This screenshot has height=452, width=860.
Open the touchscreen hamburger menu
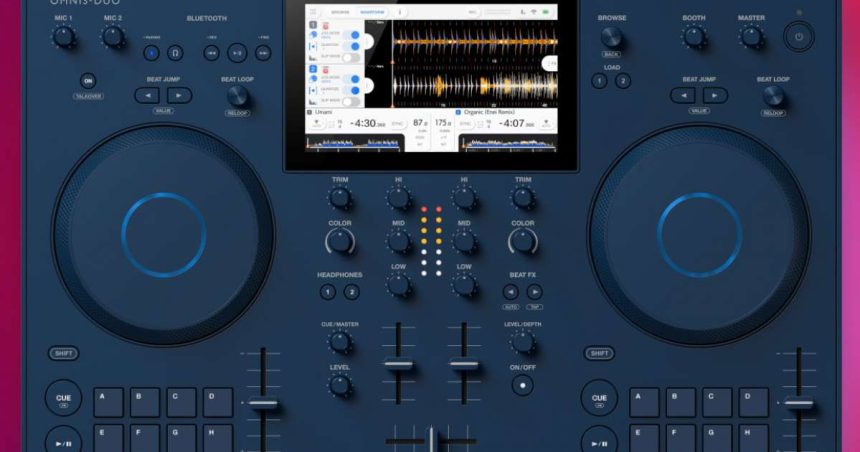click(x=313, y=12)
